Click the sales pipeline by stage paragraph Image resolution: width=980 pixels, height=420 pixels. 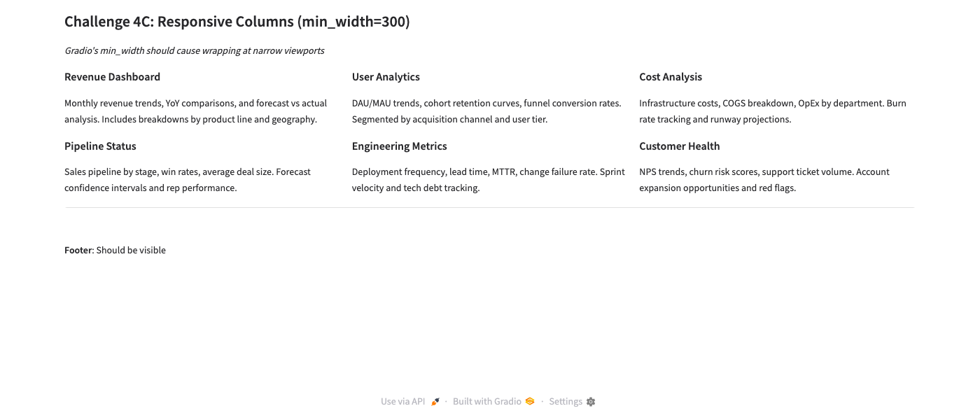(x=187, y=180)
